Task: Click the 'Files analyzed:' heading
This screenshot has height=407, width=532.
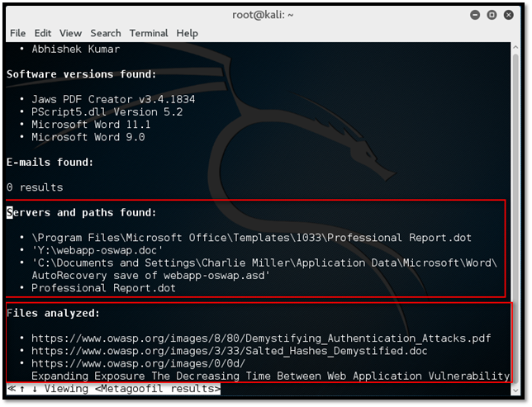Action: click(x=55, y=314)
